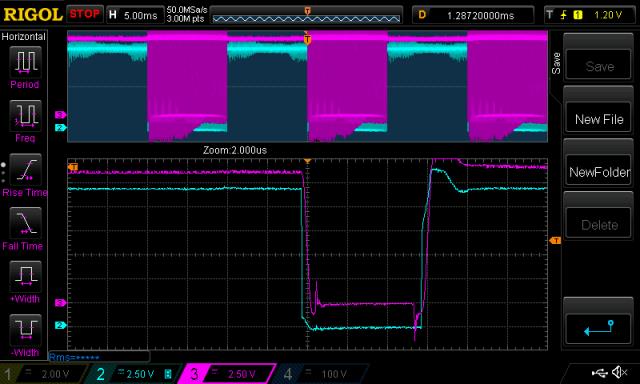The height and width of the screenshot is (384, 640).
Task: Select channel 3 magenta tab
Action: [x=227, y=374]
